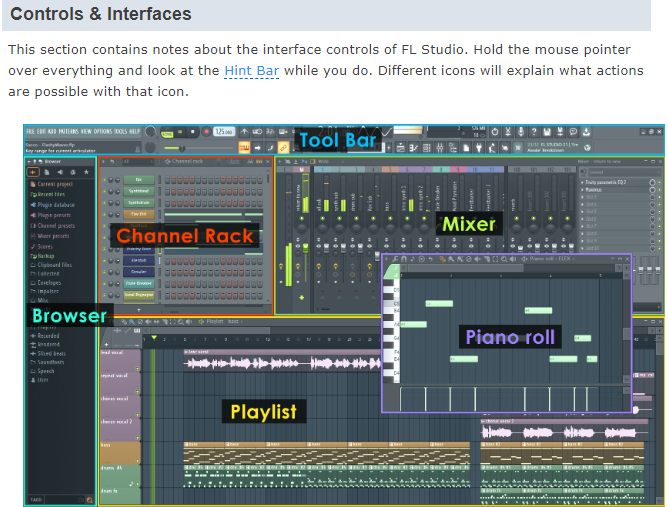Image resolution: width=668 pixels, height=507 pixels.
Task: Open the Channel rack All filter dropdown
Action: click(137, 161)
